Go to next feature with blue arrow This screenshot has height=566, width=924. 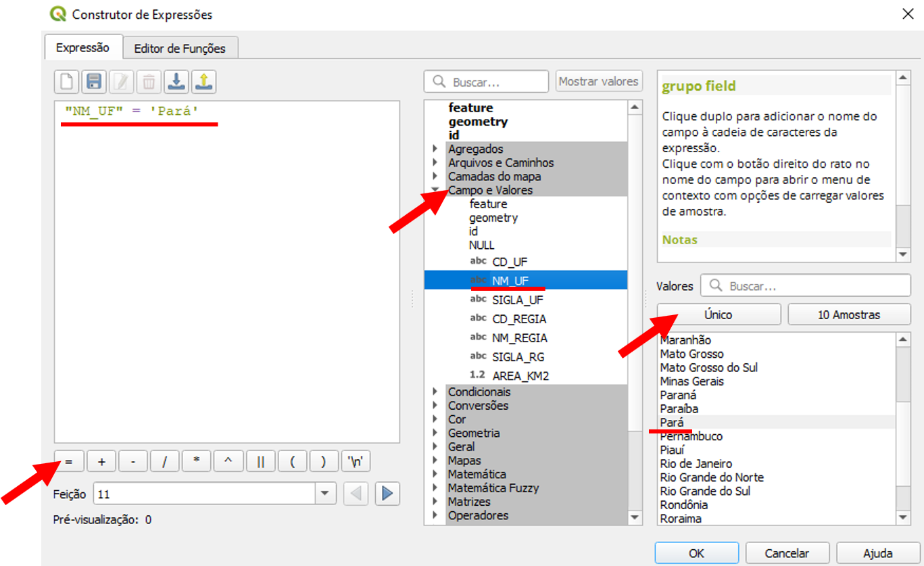[x=387, y=494]
